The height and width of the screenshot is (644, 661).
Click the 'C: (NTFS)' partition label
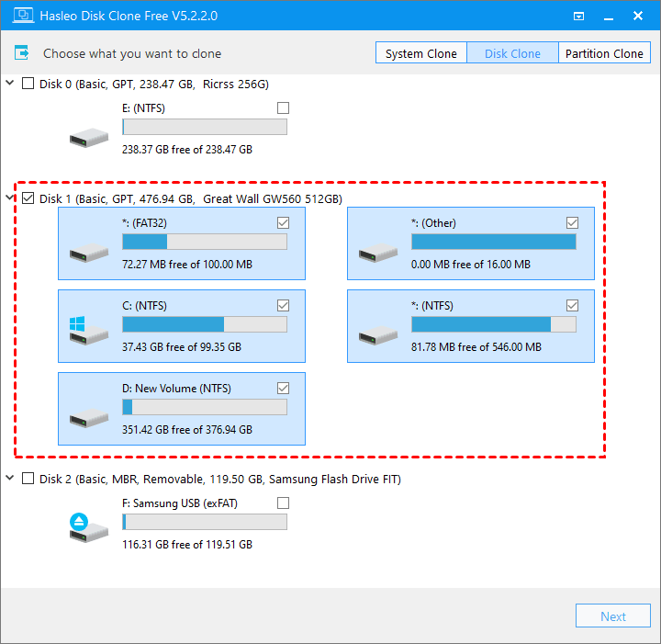[x=145, y=305]
